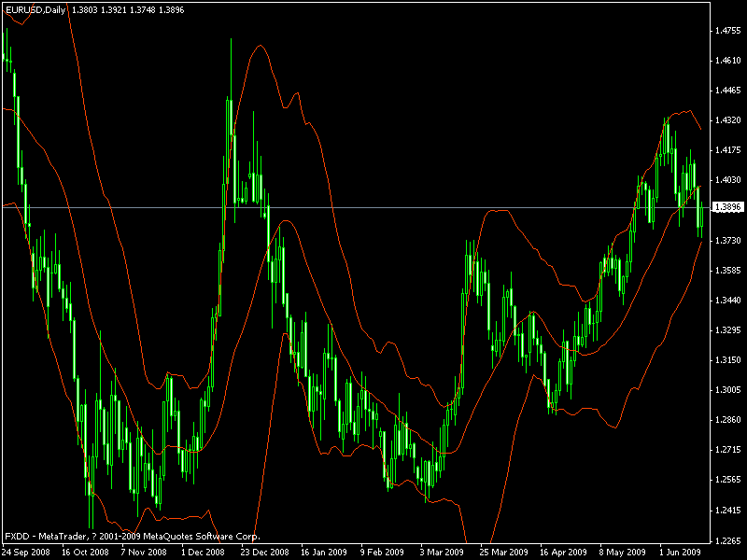Click the 1.2265 price axis label
The image size is (747, 560).
click(x=728, y=541)
